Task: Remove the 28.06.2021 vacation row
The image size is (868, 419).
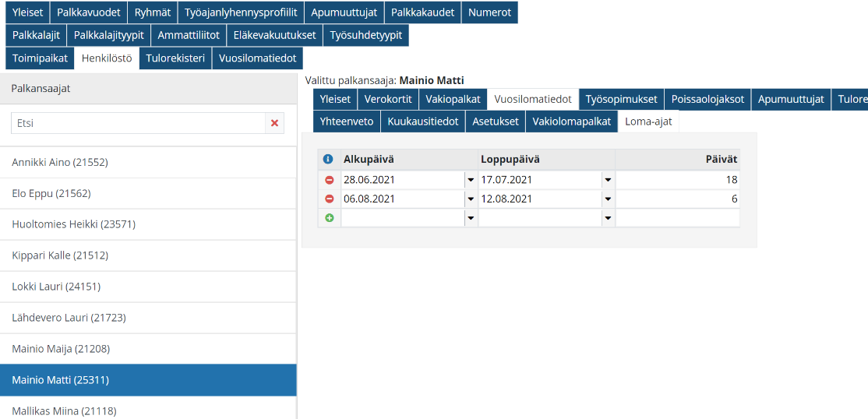Action: pos(329,179)
